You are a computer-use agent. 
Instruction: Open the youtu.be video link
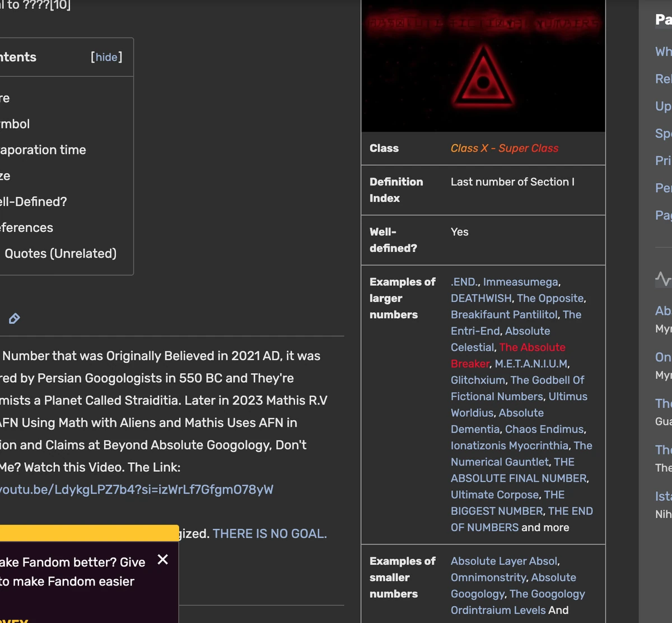point(137,490)
